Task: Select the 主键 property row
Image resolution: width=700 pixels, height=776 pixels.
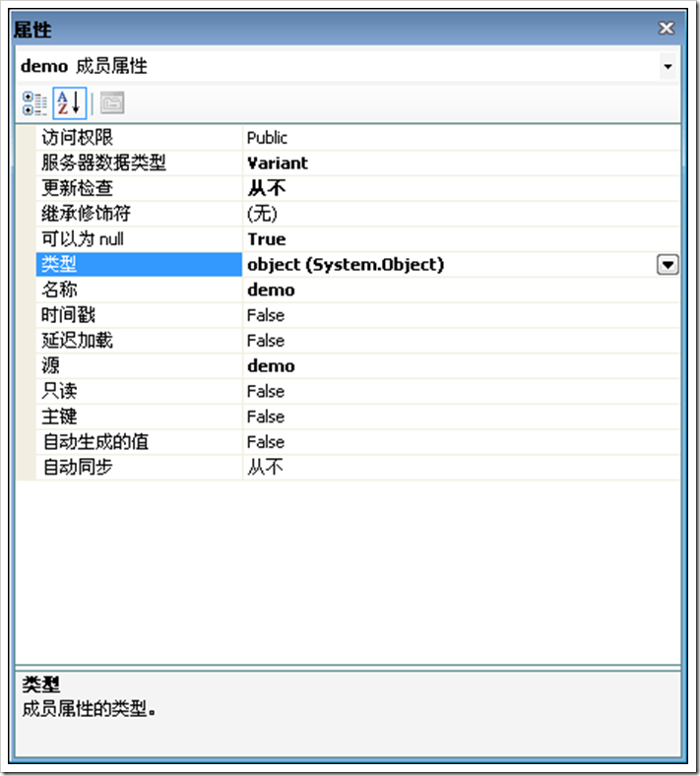Action: click(x=139, y=417)
